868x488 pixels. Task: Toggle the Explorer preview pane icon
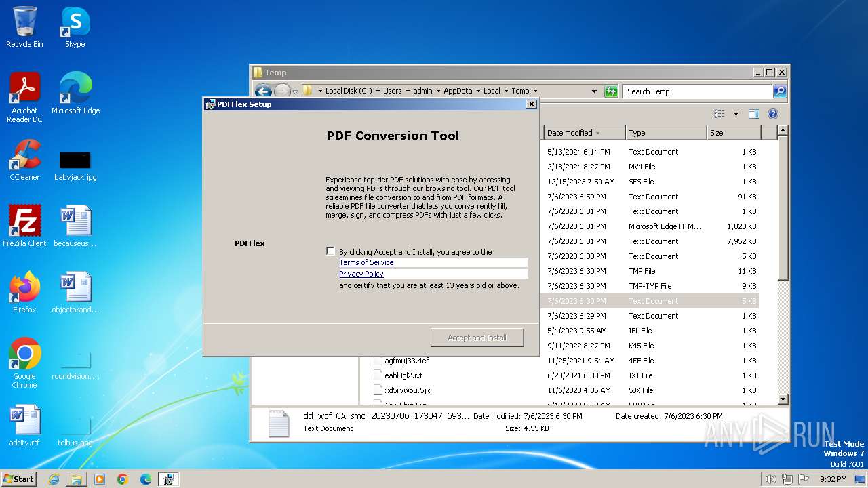(753, 114)
